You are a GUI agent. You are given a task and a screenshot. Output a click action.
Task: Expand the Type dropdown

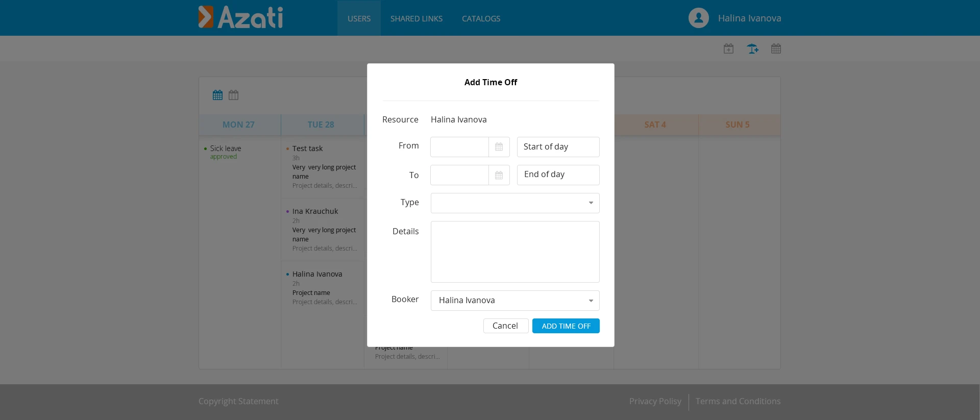coord(515,203)
